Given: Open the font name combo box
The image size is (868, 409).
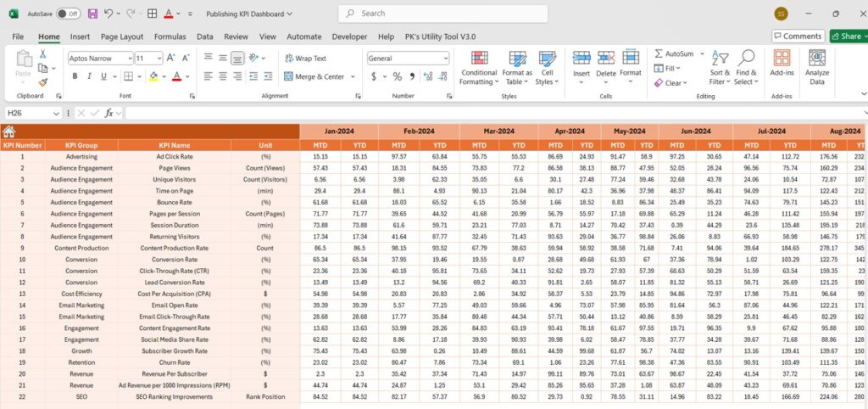Looking at the screenshot, I should (x=101, y=59).
